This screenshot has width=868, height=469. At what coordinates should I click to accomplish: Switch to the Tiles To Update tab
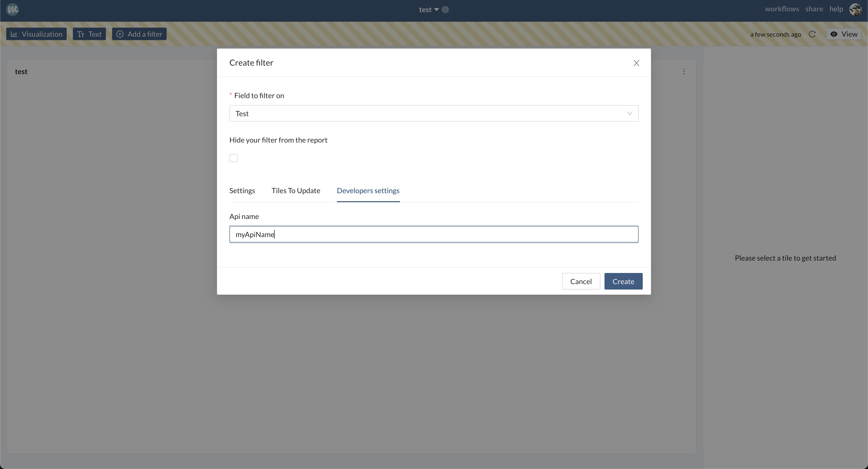click(296, 191)
